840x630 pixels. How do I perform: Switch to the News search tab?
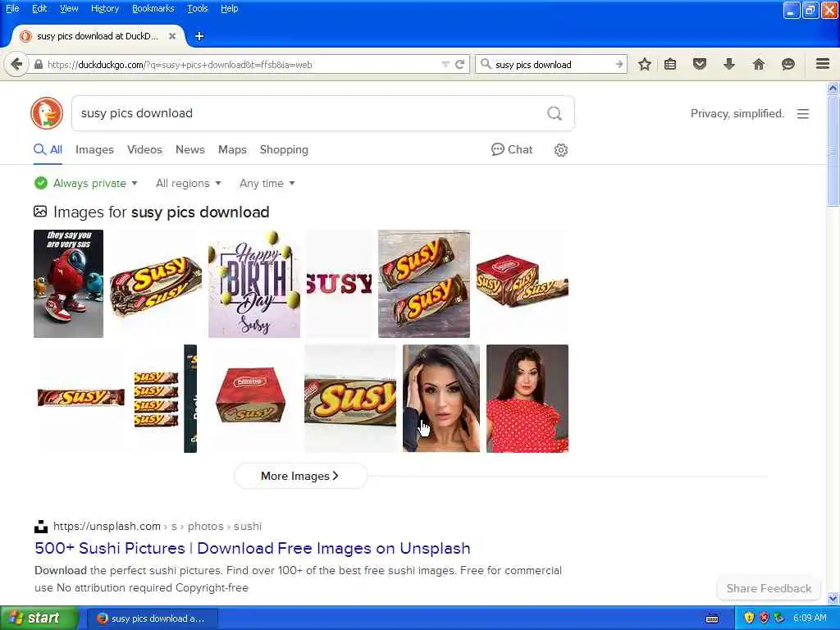[x=189, y=149]
